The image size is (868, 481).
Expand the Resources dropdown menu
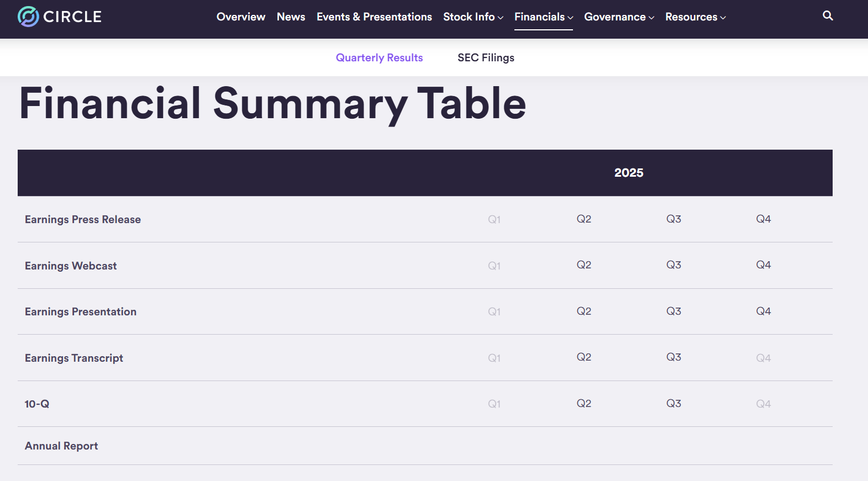click(695, 17)
